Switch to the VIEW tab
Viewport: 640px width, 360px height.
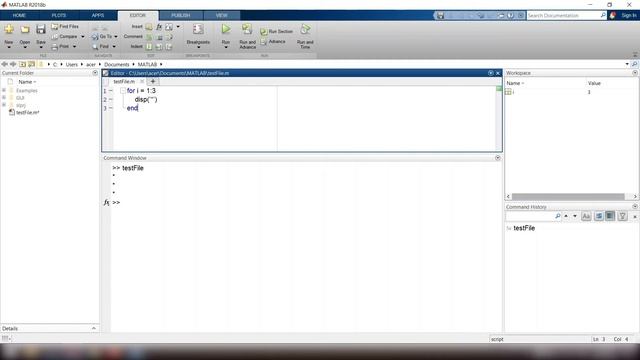click(222, 16)
